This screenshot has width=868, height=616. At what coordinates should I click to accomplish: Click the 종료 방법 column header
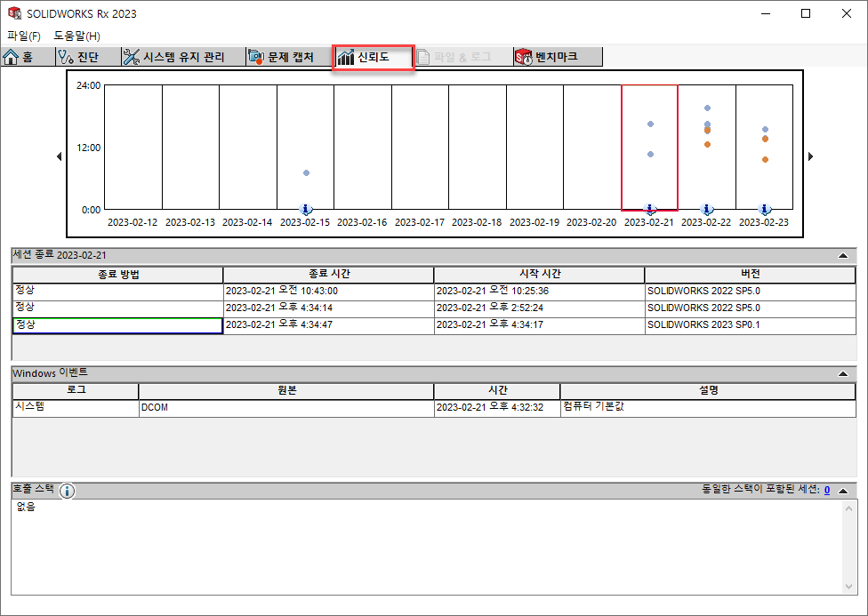(118, 275)
